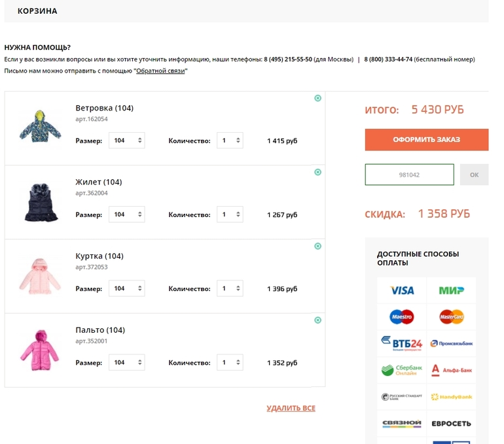This screenshot has width=504, height=444.
Task: Click the МИР payment logo
Action: pyautogui.click(x=452, y=290)
